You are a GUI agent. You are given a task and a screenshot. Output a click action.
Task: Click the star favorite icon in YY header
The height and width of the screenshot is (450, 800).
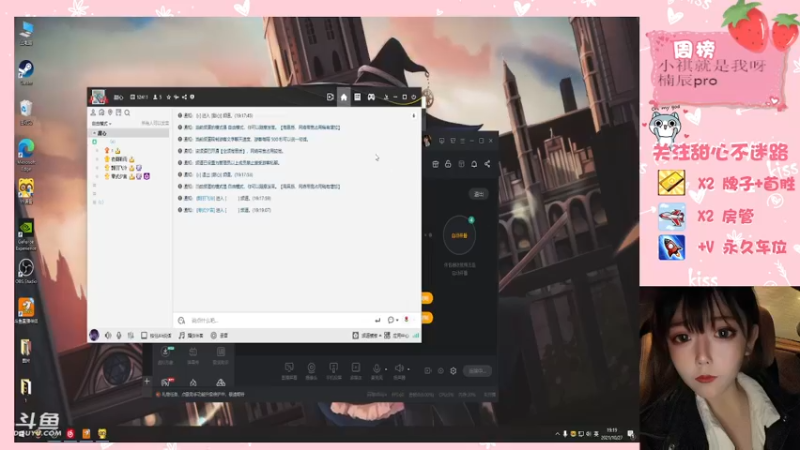click(x=169, y=97)
